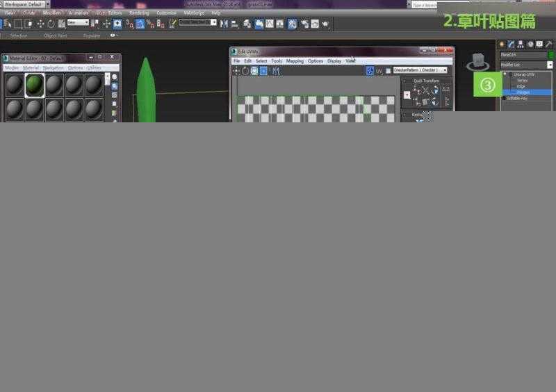Open the Hierarchy command panel tab
Screen dimensions: 556x392
(521, 44)
